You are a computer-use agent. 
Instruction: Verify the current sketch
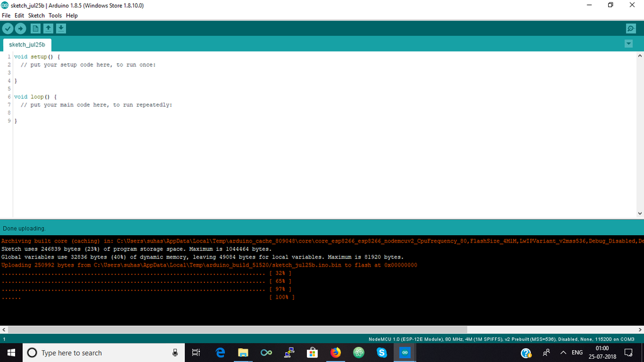8,28
